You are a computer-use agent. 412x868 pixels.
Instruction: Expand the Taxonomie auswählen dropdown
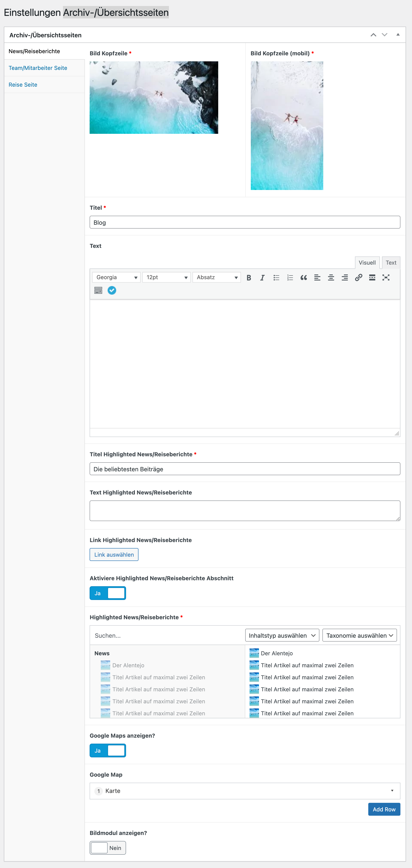point(359,635)
